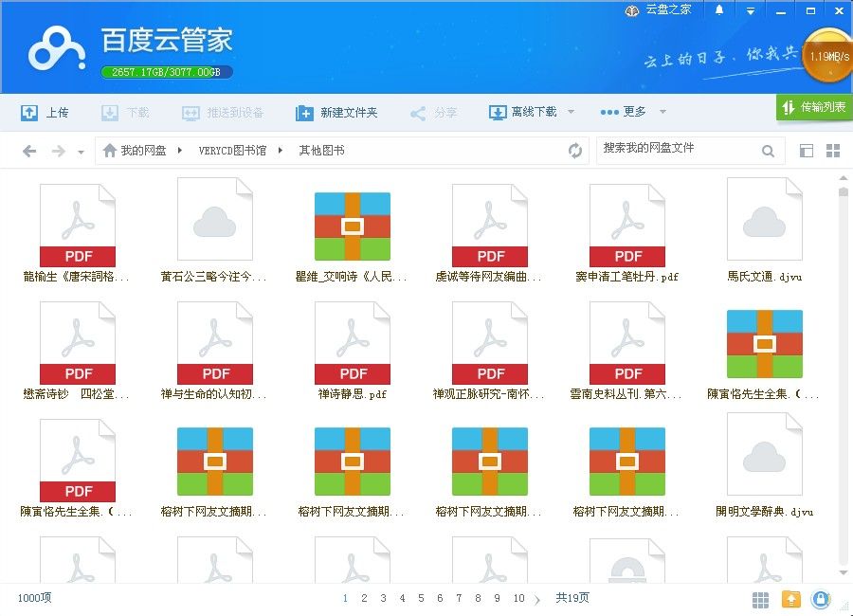Click the greyed Download (下载) button

point(125,113)
